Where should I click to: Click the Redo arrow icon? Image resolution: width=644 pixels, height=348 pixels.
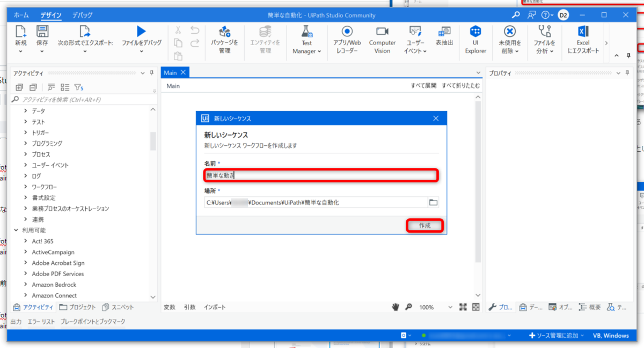[x=195, y=43]
